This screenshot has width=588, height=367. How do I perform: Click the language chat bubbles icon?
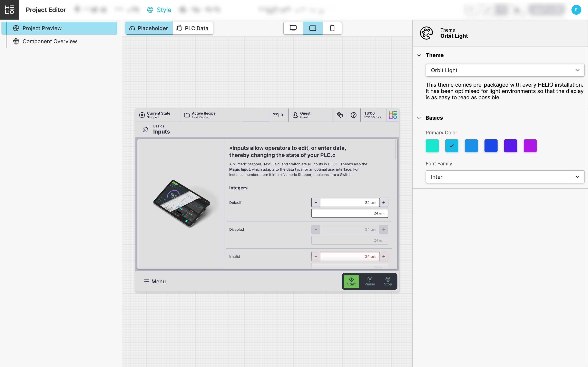pyautogui.click(x=340, y=115)
